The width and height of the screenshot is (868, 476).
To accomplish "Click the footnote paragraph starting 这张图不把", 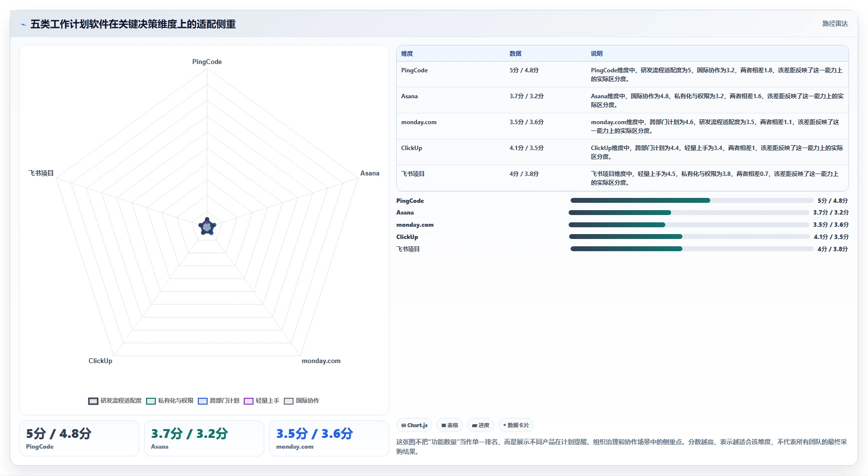I will [621, 447].
